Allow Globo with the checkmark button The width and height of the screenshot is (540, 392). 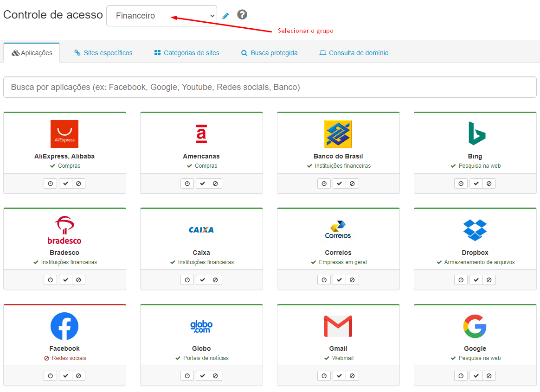[202, 376]
